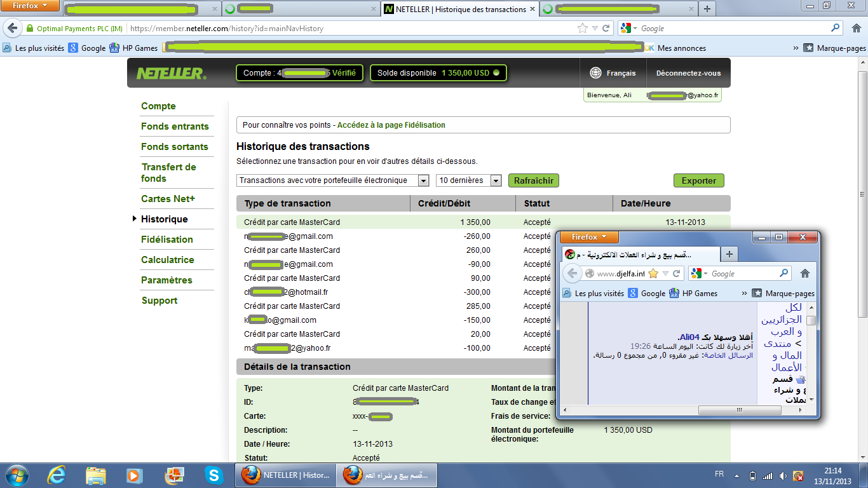Click the home icon in main Firefox window
This screenshot has width=868, height=488.
856,29
